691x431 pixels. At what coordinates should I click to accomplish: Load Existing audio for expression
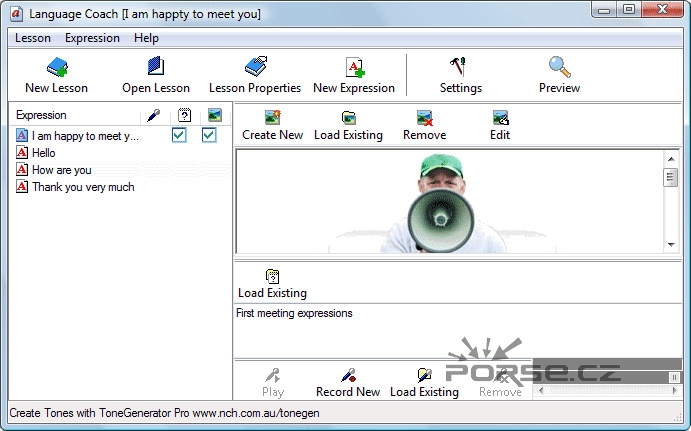pyautogui.click(x=424, y=382)
